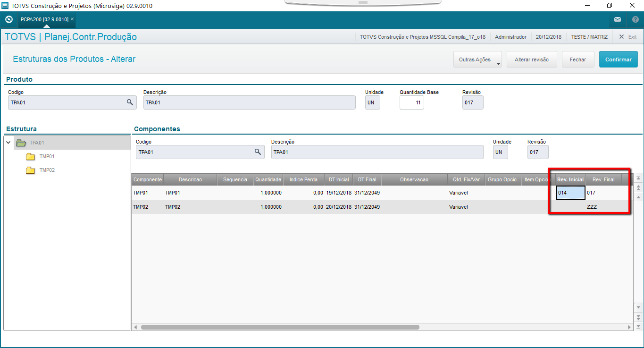This screenshot has height=348, width=644.
Task: Click the double-arrow page down grid button
Action: coord(639,317)
